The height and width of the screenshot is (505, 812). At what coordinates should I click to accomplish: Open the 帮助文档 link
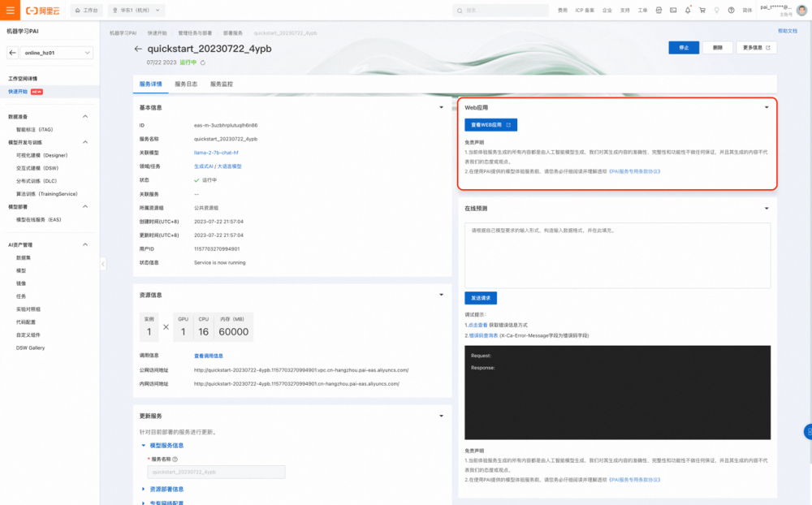coord(787,31)
